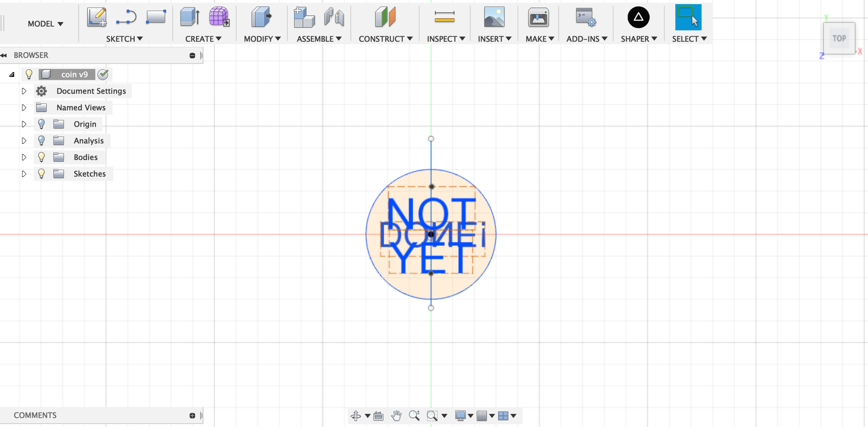Open the INSPECT menu
The width and height of the screenshot is (868, 427).
point(445,39)
